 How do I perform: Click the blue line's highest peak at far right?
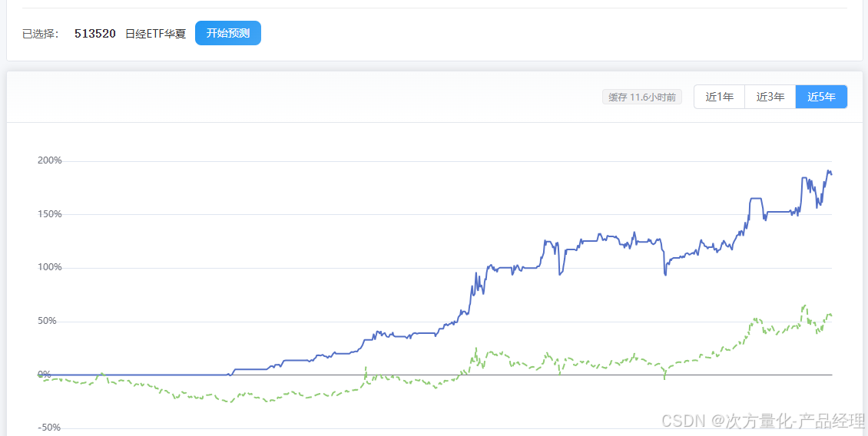829,171
